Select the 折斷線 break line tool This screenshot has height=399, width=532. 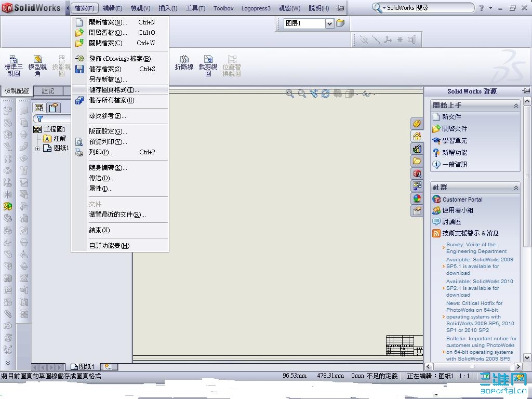184,62
